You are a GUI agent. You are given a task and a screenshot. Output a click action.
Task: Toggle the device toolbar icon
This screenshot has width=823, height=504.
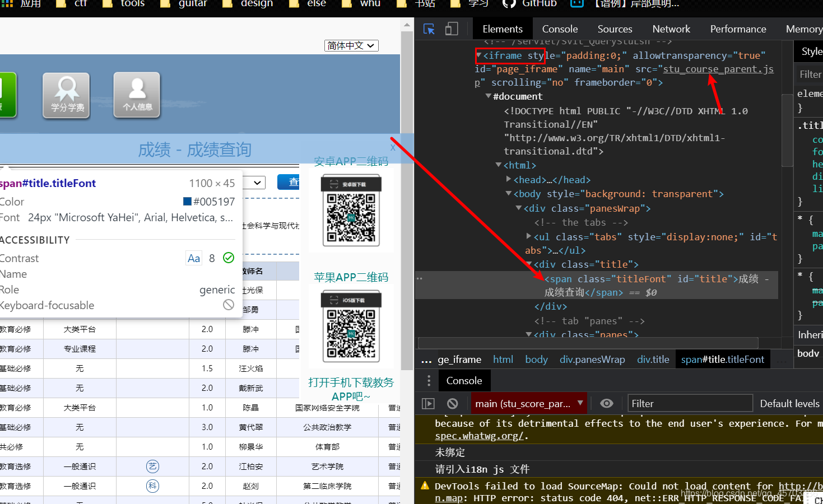click(452, 29)
